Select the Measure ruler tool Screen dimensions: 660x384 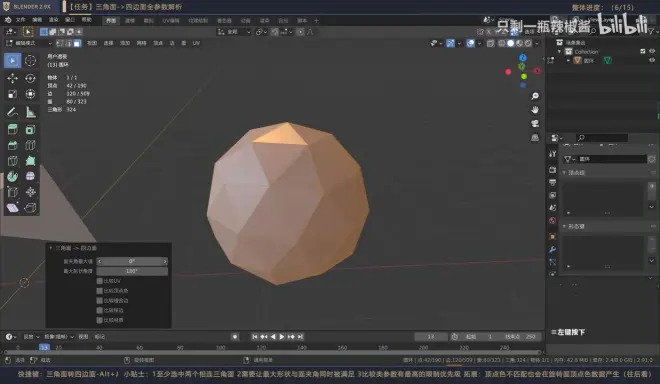(x=30, y=112)
